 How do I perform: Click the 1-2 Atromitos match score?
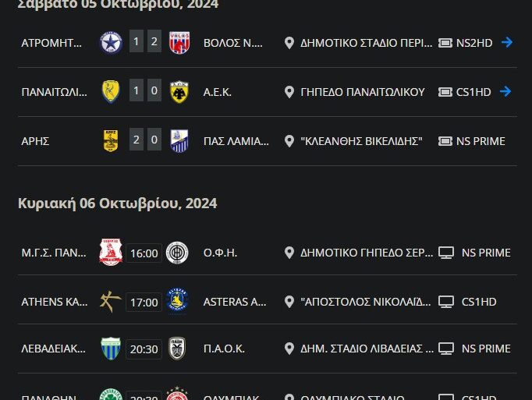pyautogui.click(x=146, y=43)
